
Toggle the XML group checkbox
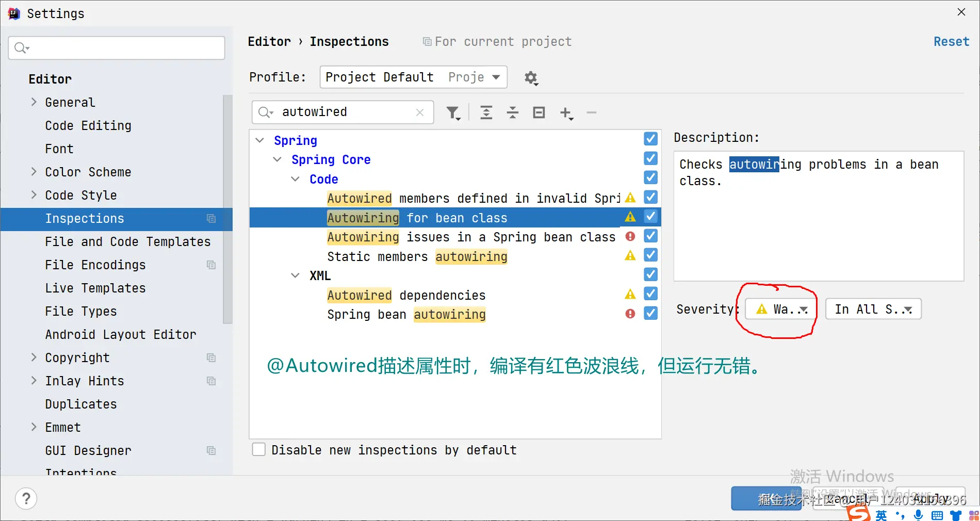click(x=651, y=274)
